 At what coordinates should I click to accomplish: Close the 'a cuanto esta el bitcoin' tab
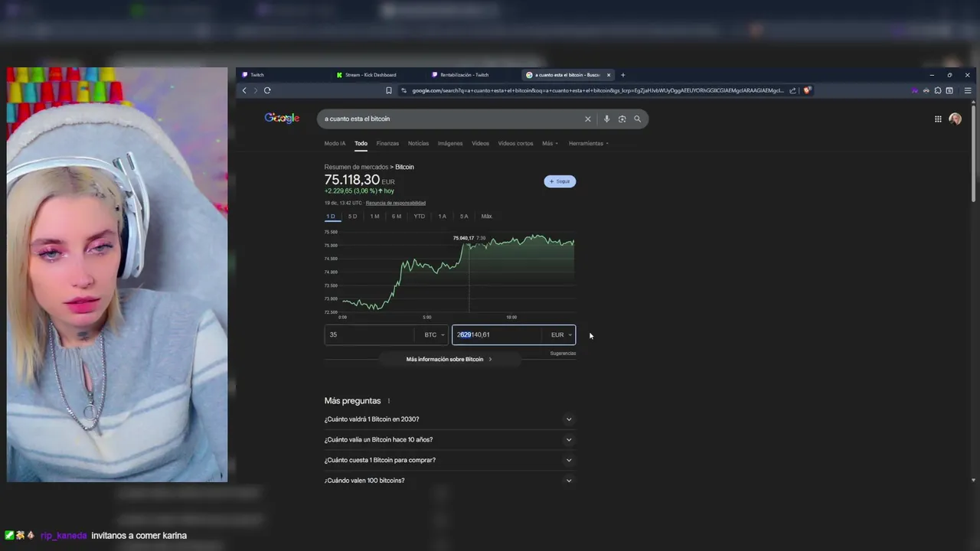(609, 75)
